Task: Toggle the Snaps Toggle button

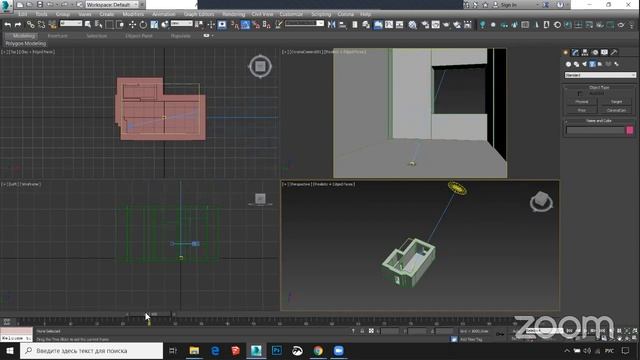Action: point(235,24)
